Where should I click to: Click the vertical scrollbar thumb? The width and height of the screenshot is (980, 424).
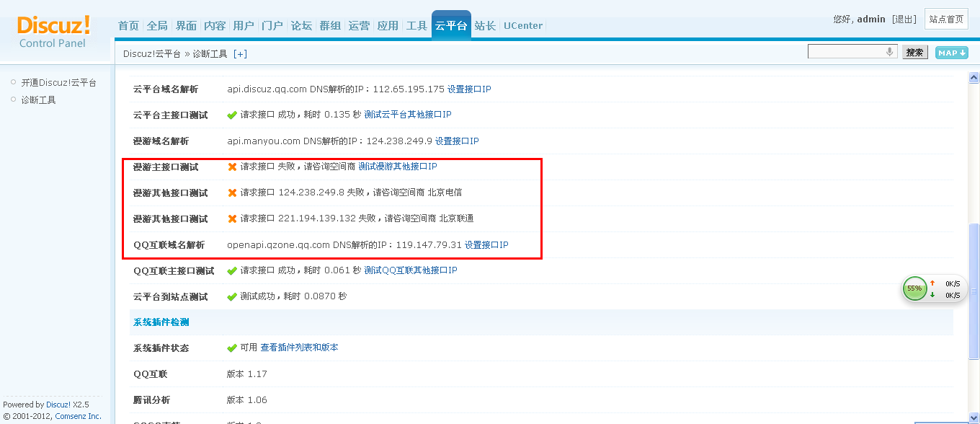tap(974, 291)
